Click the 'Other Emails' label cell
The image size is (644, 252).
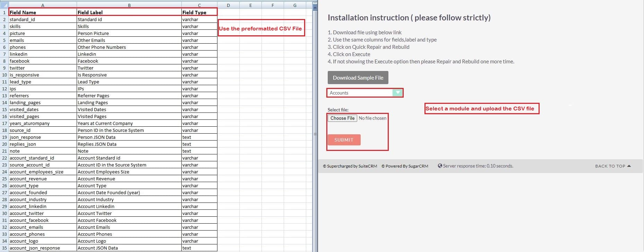pos(129,40)
